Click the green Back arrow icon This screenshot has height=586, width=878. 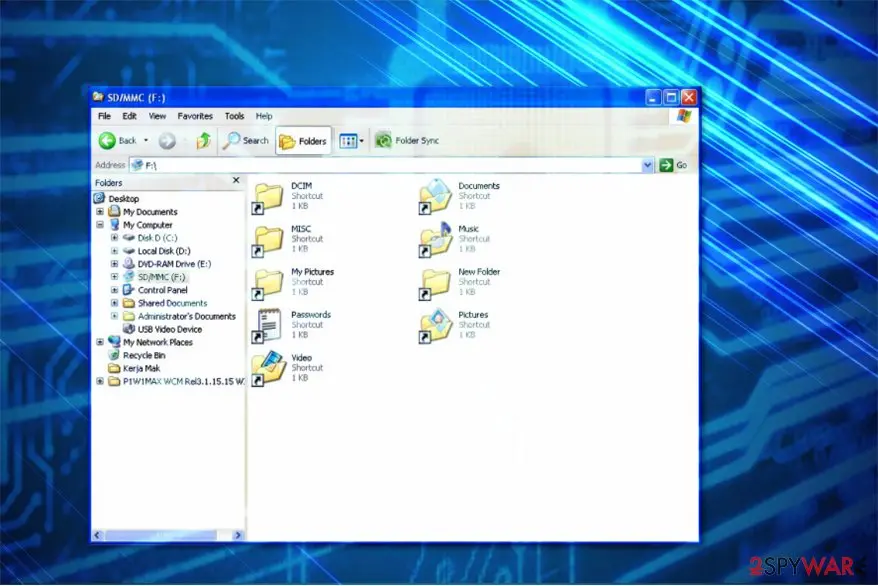[107, 140]
